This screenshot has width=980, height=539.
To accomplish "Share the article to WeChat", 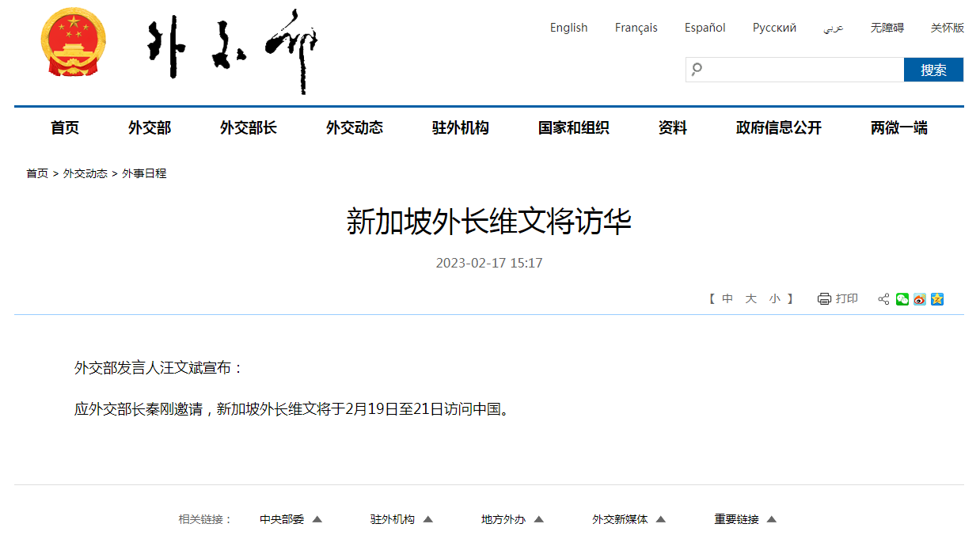I will tap(902, 299).
